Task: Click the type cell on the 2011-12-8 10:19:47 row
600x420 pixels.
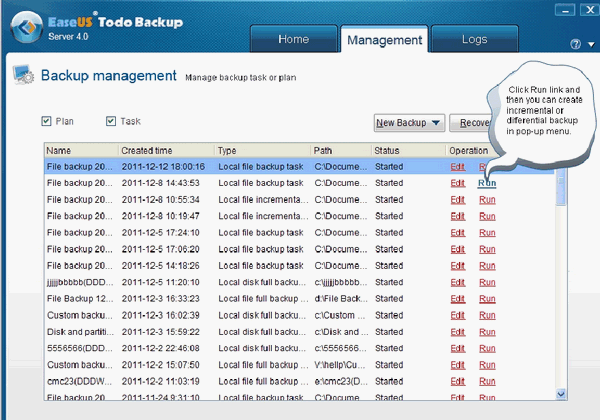Action: [x=263, y=216]
